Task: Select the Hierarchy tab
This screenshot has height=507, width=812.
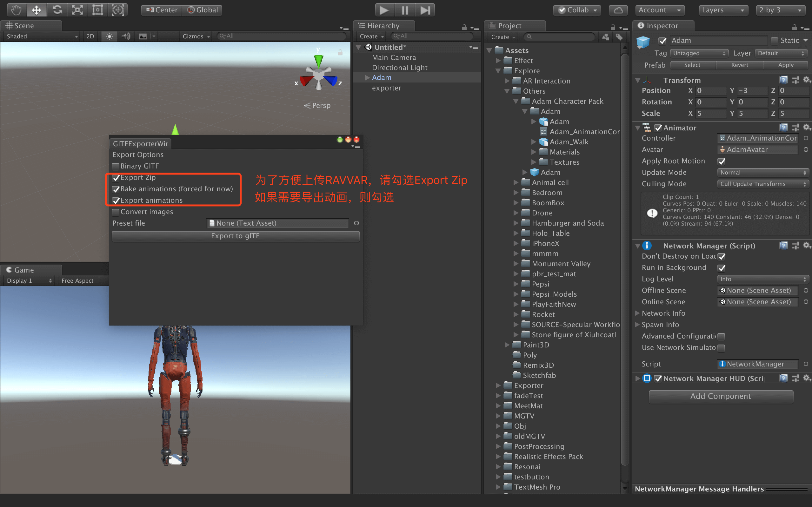Action: [383, 26]
